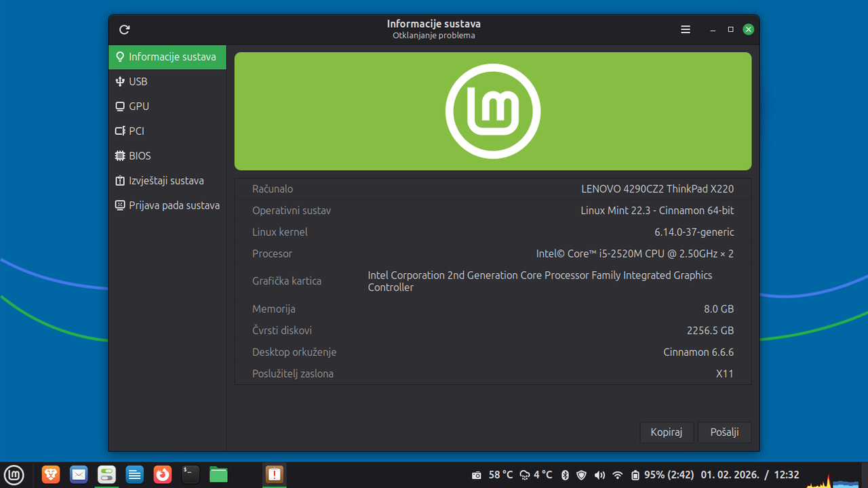The width and height of the screenshot is (868, 488).
Task: Open the USB sidebar section
Action: click(167, 81)
